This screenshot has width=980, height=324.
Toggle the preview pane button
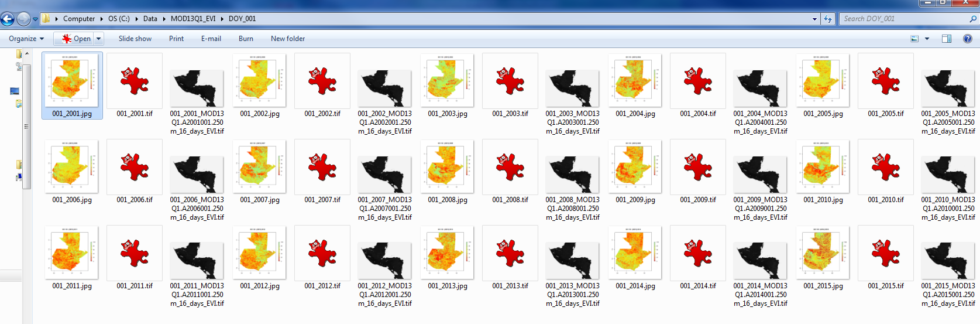coord(947,39)
